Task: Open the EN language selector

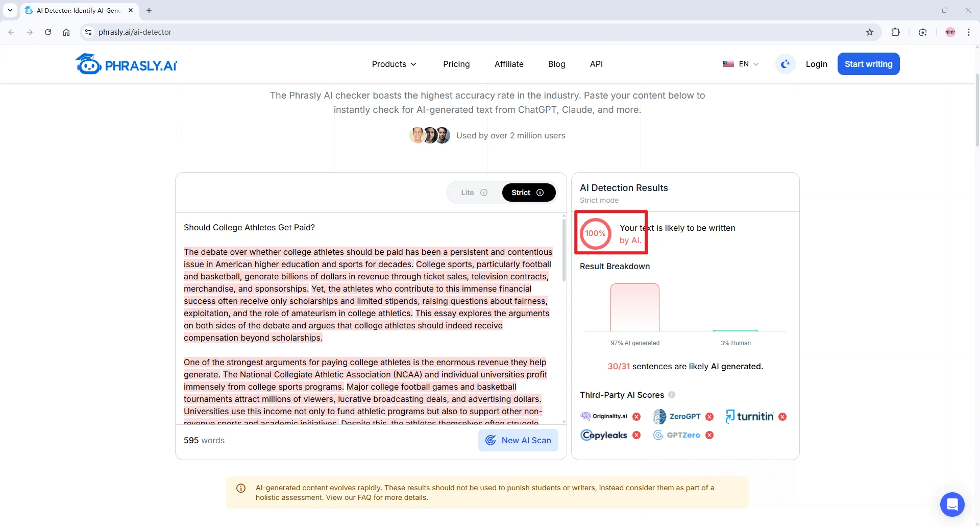Action: 741,64
